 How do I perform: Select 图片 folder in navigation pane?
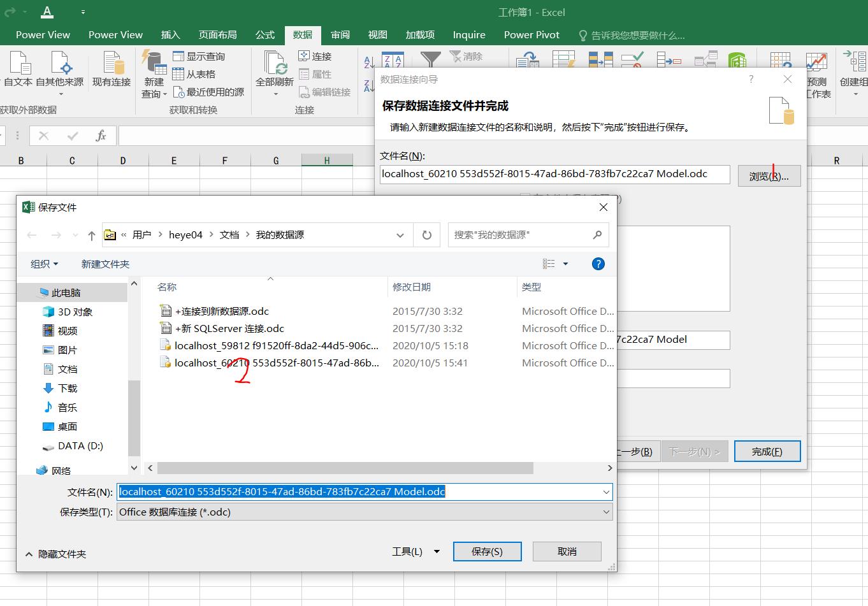tap(60, 350)
